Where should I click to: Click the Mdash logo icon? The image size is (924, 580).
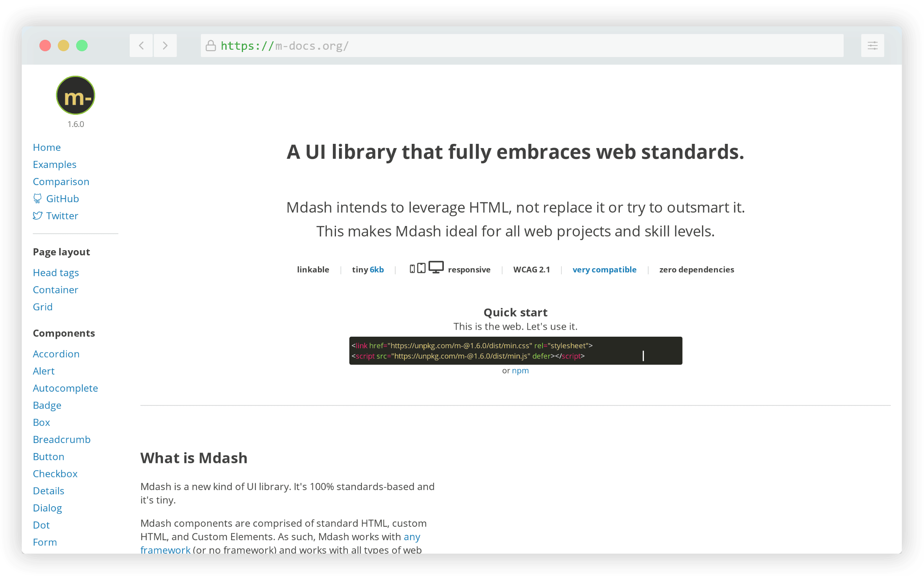pyautogui.click(x=75, y=95)
